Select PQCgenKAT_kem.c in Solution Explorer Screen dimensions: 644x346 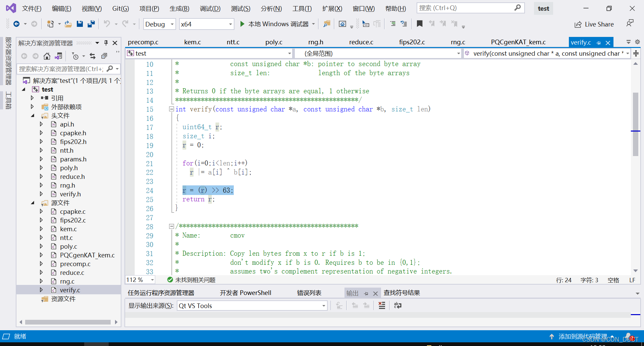[x=87, y=255]
